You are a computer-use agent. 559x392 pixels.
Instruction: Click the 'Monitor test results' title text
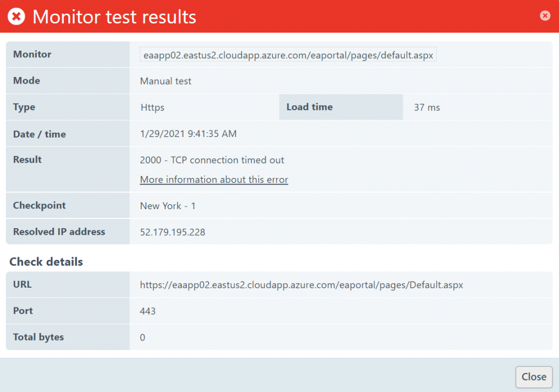click(114, 17)
